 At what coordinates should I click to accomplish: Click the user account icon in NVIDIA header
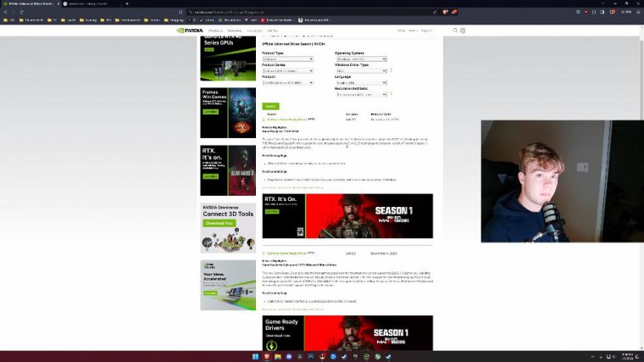click(x=463, y=30)
